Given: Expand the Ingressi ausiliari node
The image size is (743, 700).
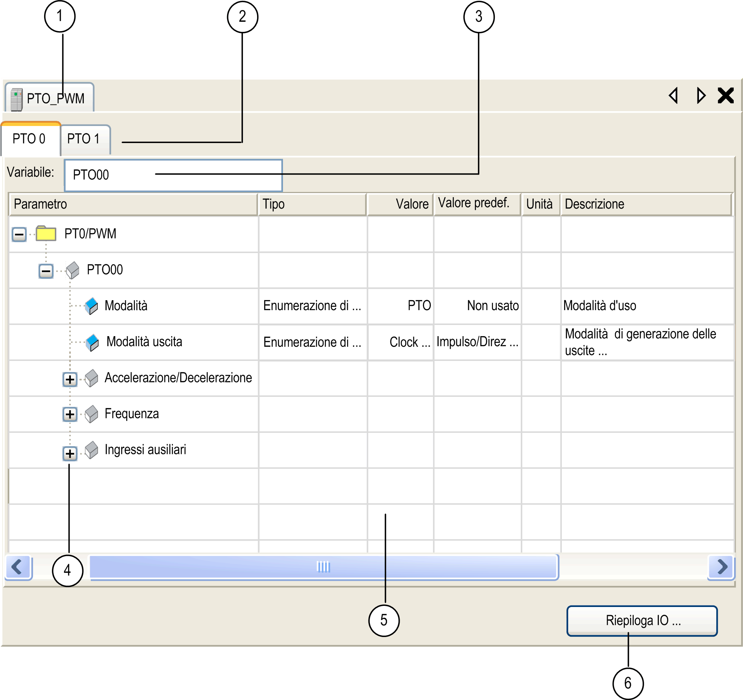Looking at the screenshot, I should click(70, 454).
